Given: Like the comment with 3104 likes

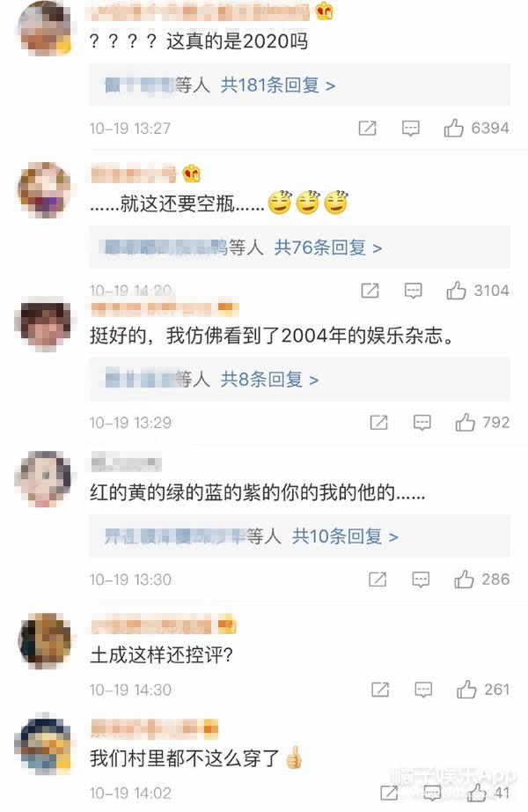Looking at the screenshot, I should 456,291.
